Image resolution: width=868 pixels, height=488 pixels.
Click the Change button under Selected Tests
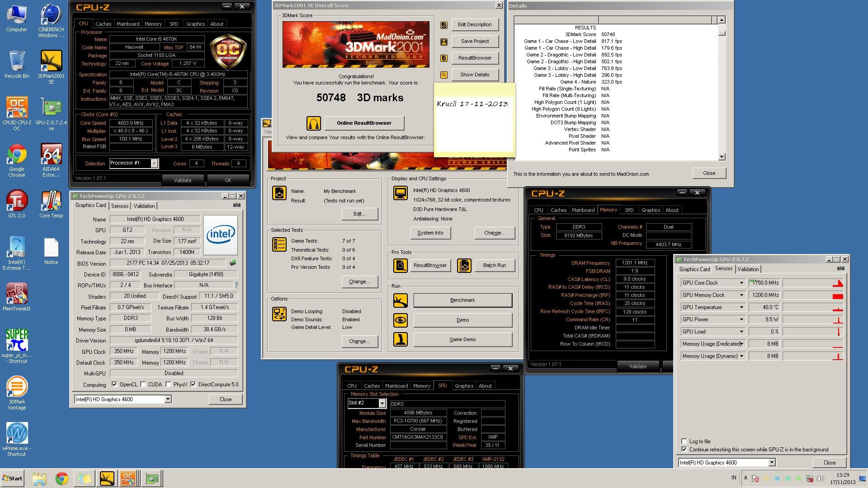click(x=359, y=282)
